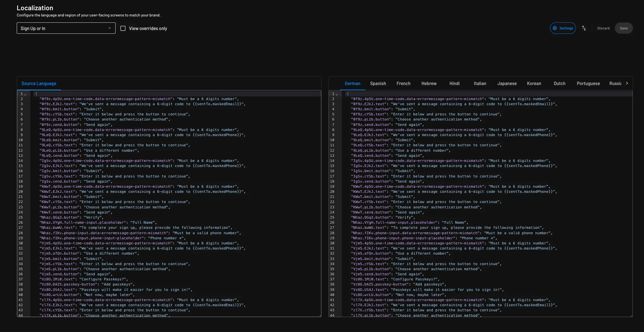Switch to the Dutch tab
The image size is (644, 332).
560,83
